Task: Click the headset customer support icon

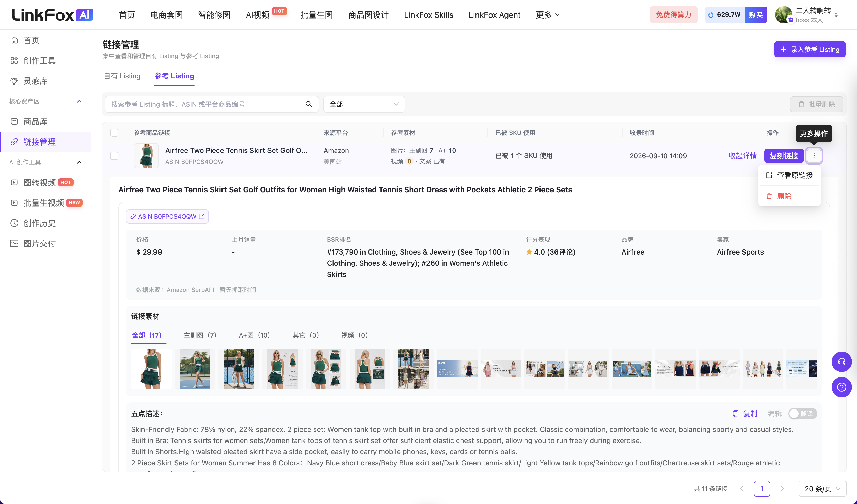Action: pyautogui.click(x=841, y=362)
